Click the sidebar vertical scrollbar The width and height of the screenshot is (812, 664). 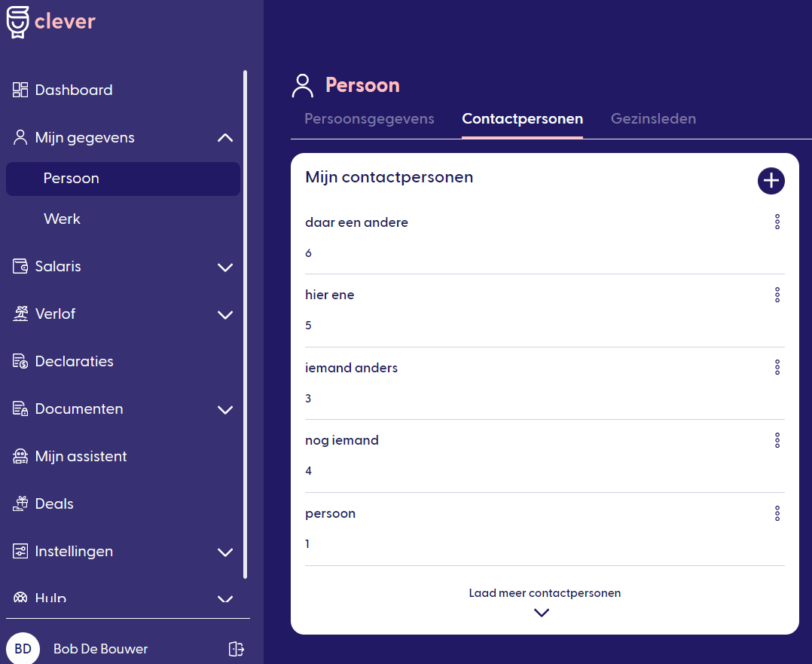[245, 324]
